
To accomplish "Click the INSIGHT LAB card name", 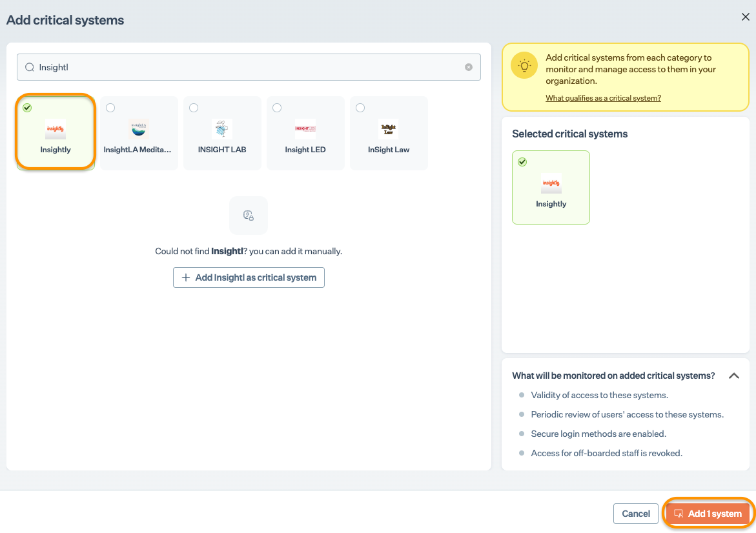I will click(x=222, y=150).
